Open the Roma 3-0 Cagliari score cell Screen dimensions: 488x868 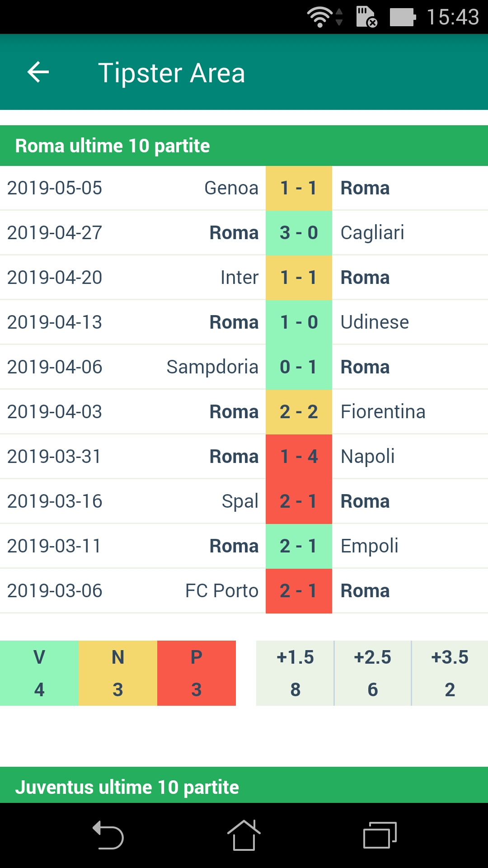pyautogui.click(x=299, y=233)
